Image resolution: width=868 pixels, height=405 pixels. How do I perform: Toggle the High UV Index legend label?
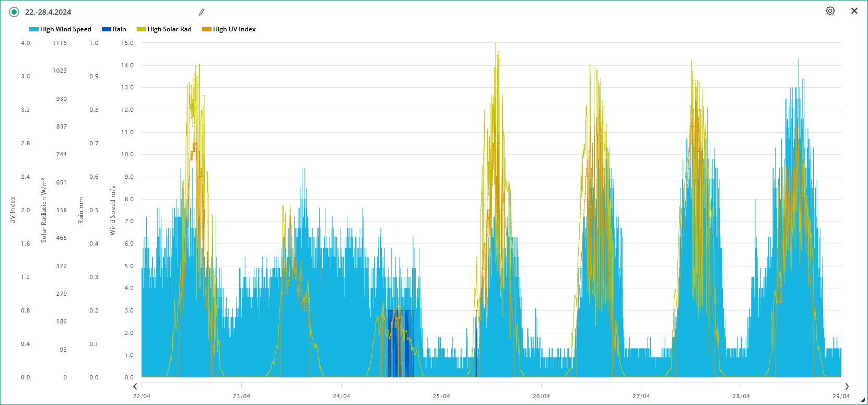pos(234,29)
